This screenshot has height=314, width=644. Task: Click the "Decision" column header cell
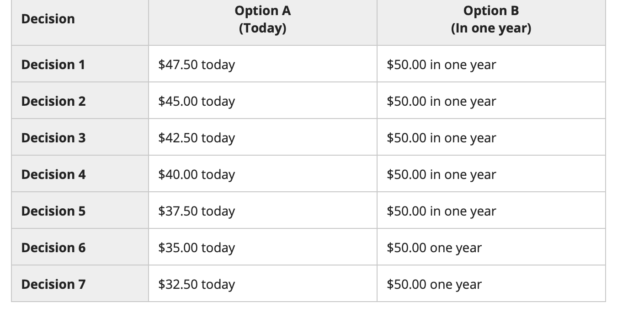[x=48, y=19]
